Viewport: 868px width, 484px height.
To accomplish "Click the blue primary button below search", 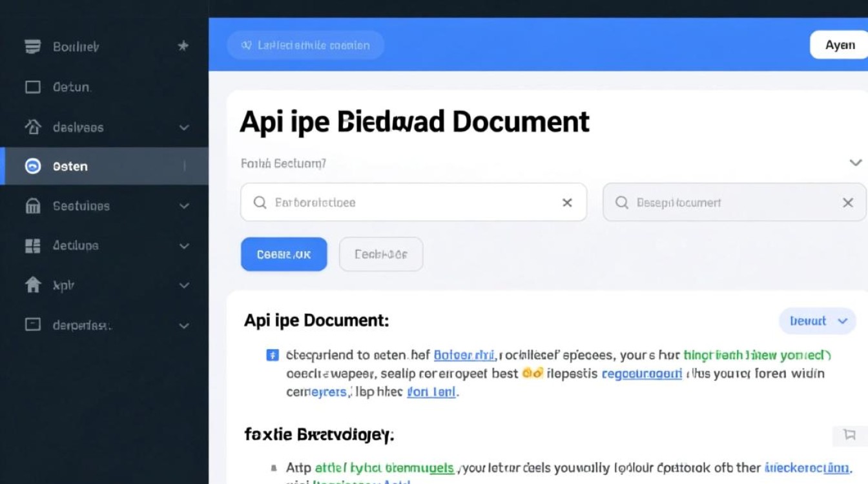I will (x=284, y=254).
